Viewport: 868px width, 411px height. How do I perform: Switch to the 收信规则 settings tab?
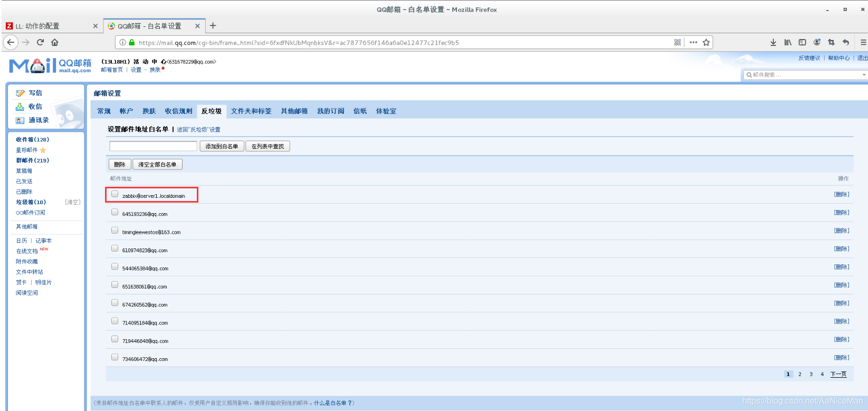(178, 111)
